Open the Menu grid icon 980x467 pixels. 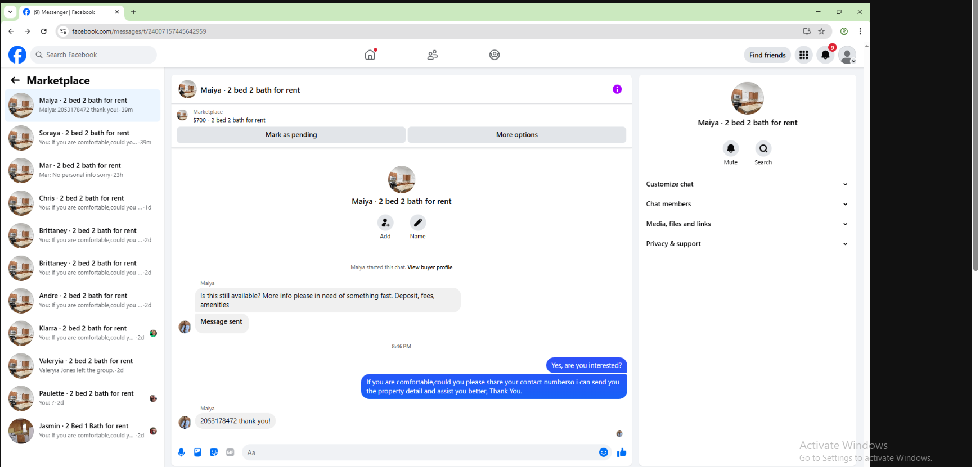click(x=804, y=55)
